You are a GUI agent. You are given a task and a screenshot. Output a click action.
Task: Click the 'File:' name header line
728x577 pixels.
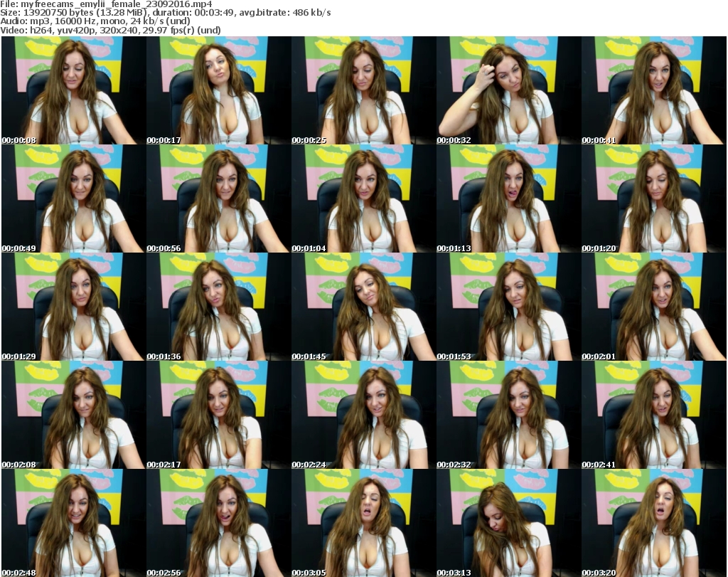pyautogui.click(x=107, y=4)
